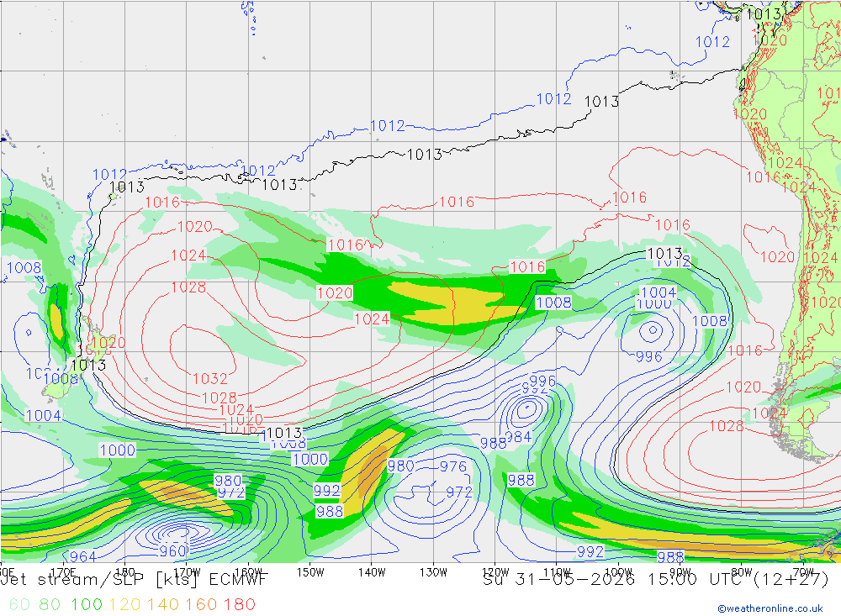Image resolution: width=841 pixels, height=616 pixels.
Task: Click the 1024 label near 140W
Action: [372, 319]
